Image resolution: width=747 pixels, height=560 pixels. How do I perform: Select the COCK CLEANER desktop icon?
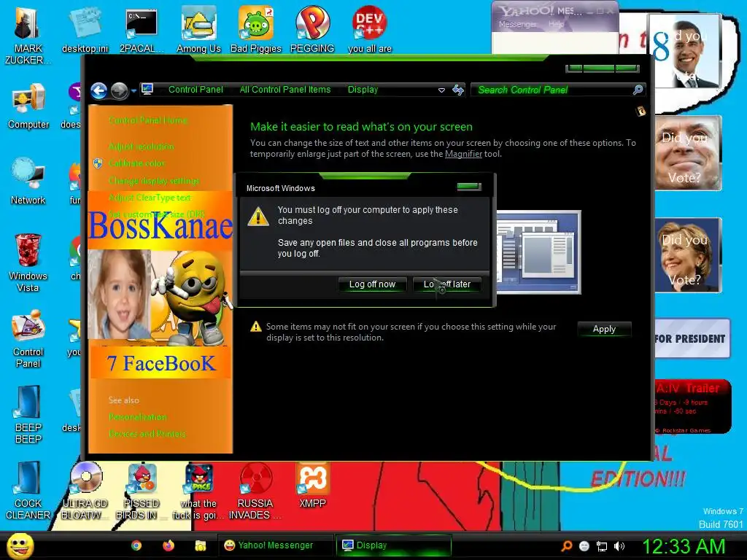(x=28, y=491)
